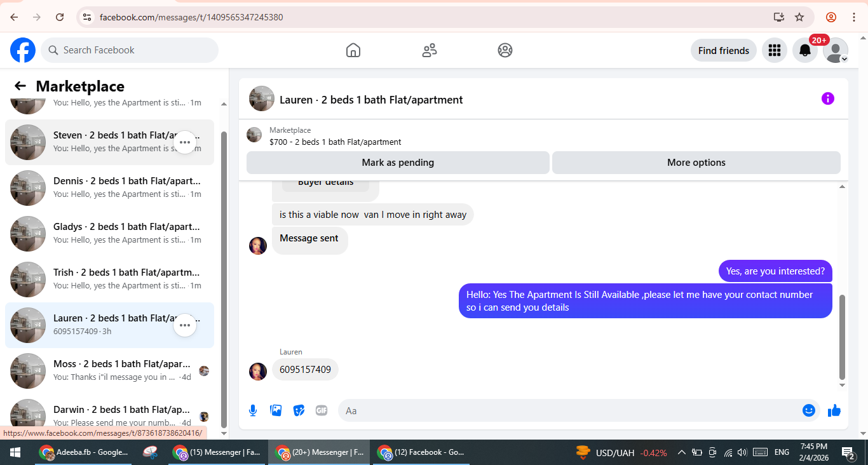
Task: Switch to (15) Messenger taskbar window
Action: click(x=217, y=452)
